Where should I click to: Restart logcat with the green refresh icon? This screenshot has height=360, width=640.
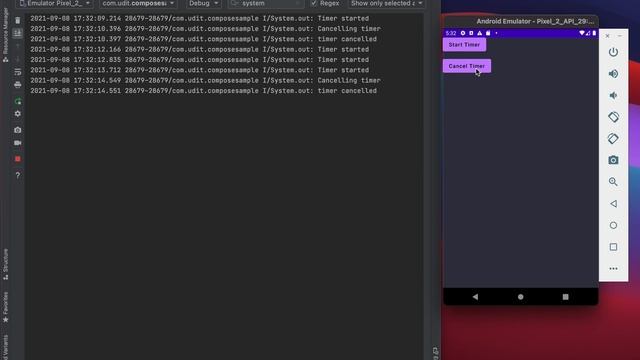(18, 101)
